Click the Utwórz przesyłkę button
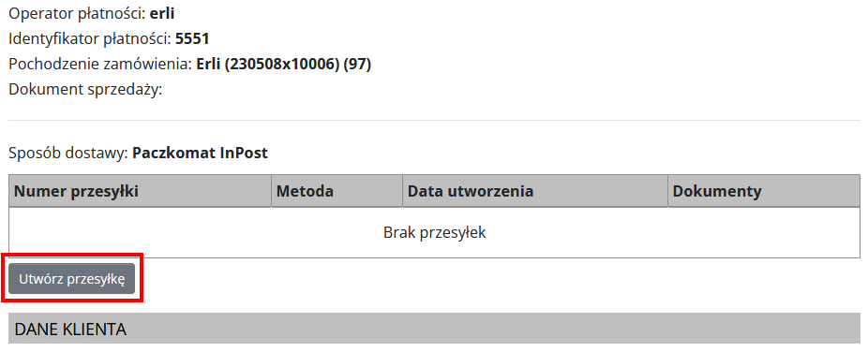This screenshot has height=352, width=868. pyautogui.click(x=71, y=279)
